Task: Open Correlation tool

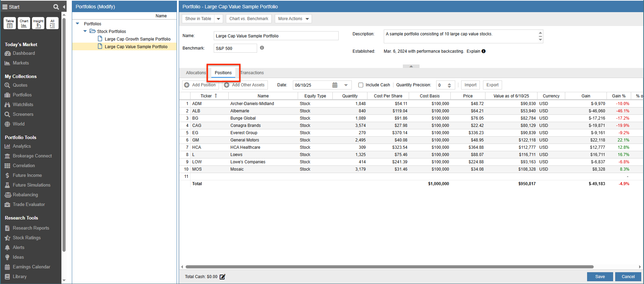Action: click(x=20, y=166)
